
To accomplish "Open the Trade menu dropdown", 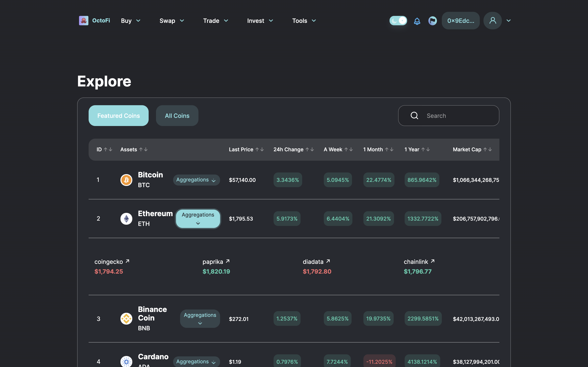I will (x=216, y=21).
